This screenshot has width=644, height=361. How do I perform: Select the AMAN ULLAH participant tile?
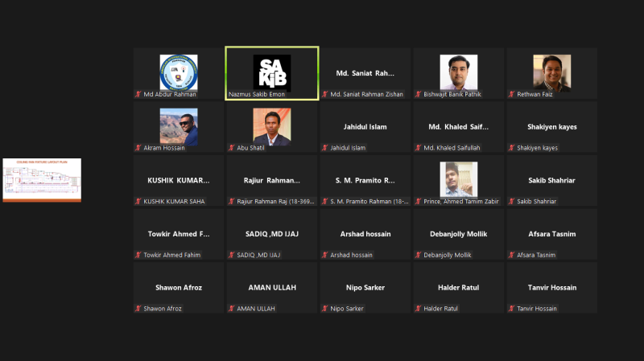272,288
